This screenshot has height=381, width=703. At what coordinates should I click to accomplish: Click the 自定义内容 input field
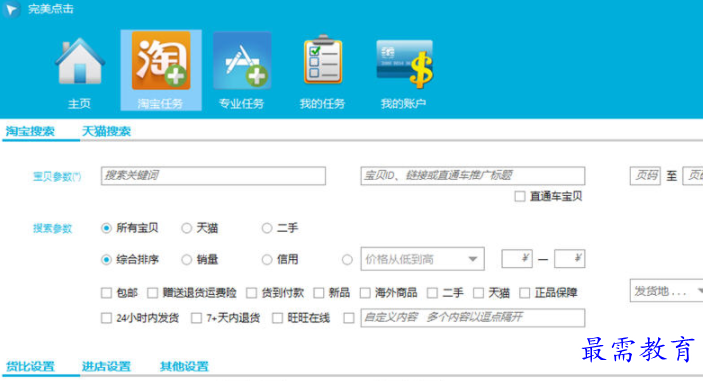pos(473,318)
